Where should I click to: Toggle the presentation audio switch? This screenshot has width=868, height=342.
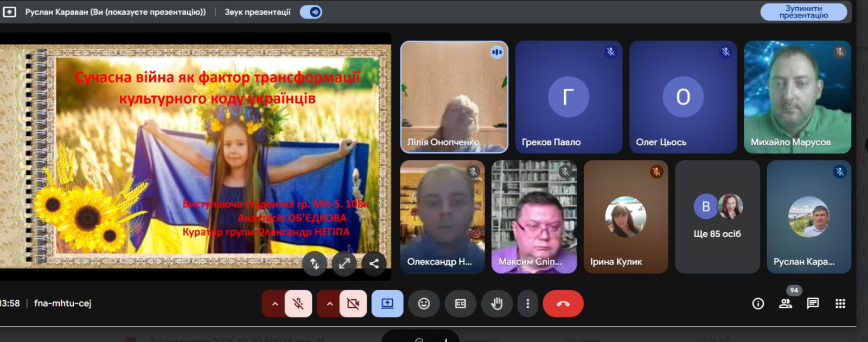pos(311,12)
